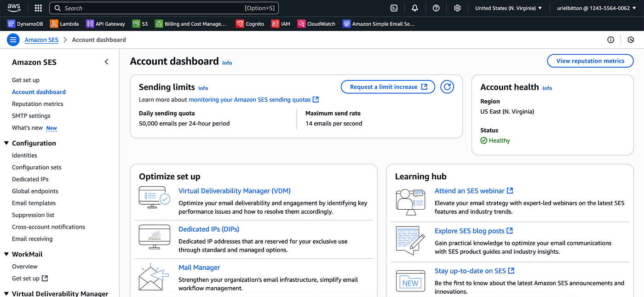Open the CloudWatch service shortcut

click(316, 23)
